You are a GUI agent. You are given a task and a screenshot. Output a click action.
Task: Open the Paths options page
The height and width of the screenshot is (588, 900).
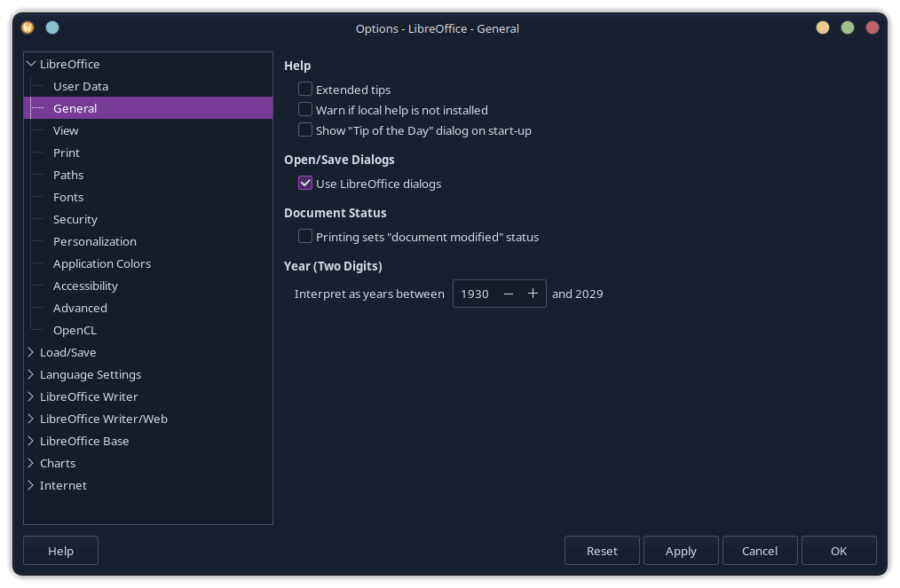(x=68, y=175)
